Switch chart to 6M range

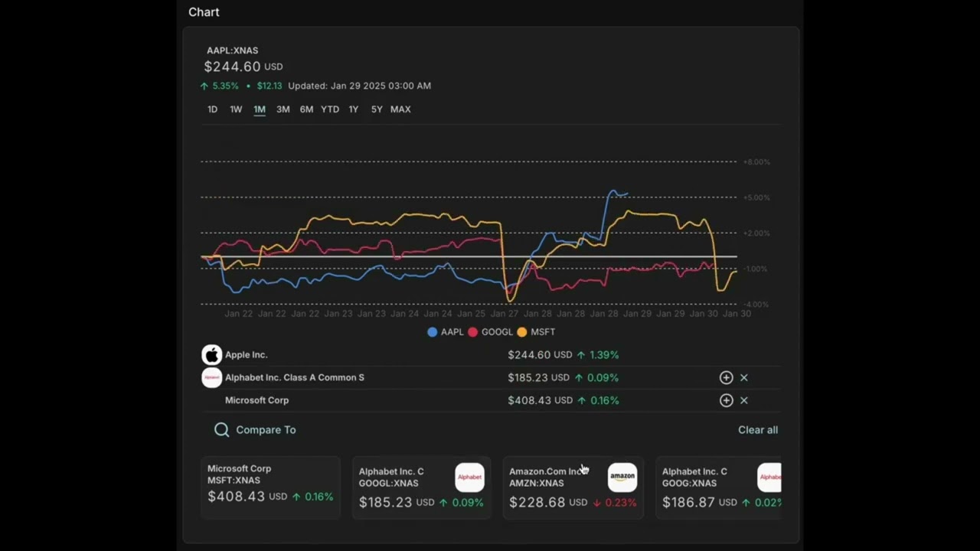click(x=306, y=109)
